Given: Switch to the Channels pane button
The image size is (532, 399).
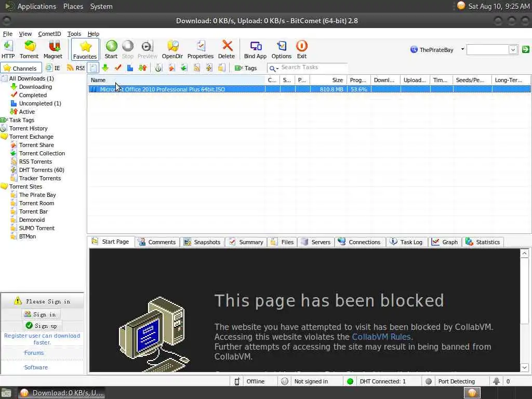Looking at the screenshot, I should coord(21,68).
